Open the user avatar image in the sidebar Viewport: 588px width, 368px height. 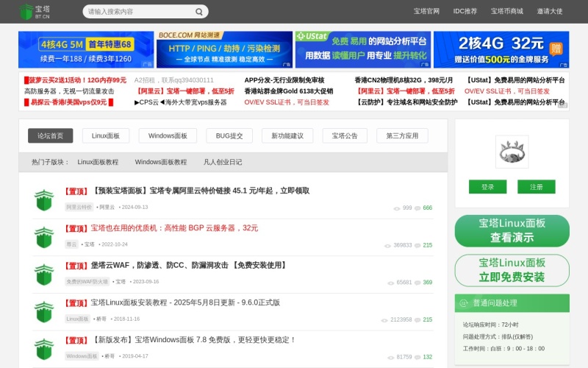pos(512,152)
